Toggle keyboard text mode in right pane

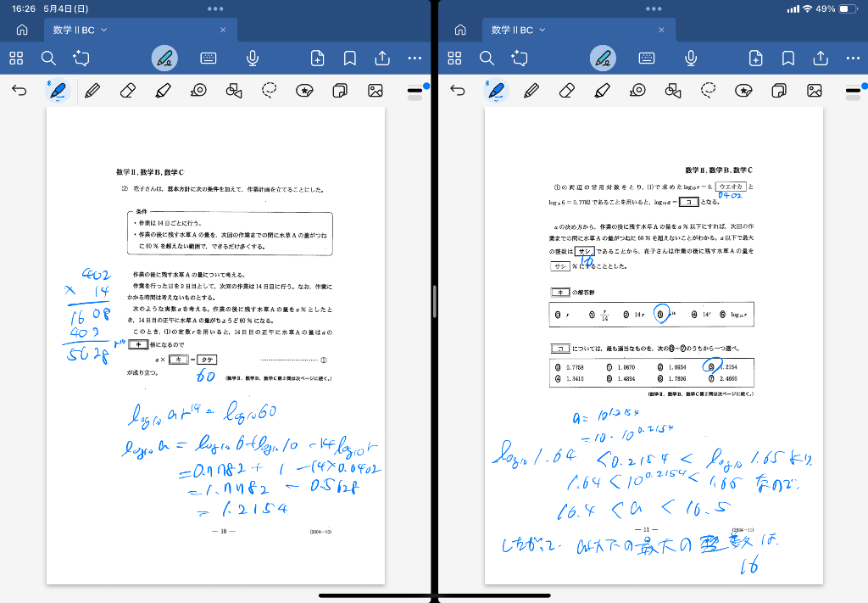point(647,58)
